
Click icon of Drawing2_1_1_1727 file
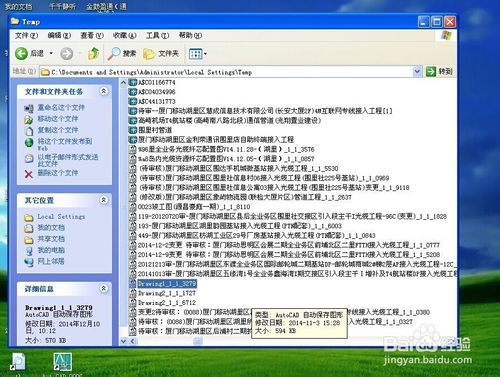click(133, 293)
